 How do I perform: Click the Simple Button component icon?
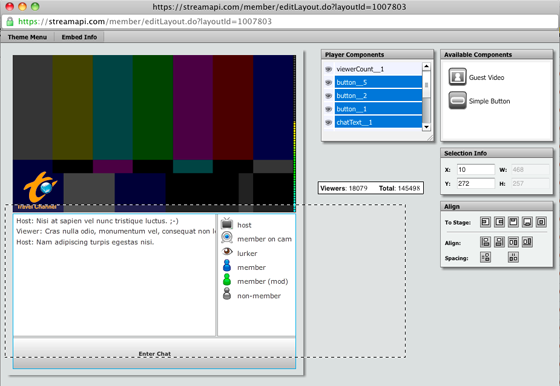(x=458, y=100)
